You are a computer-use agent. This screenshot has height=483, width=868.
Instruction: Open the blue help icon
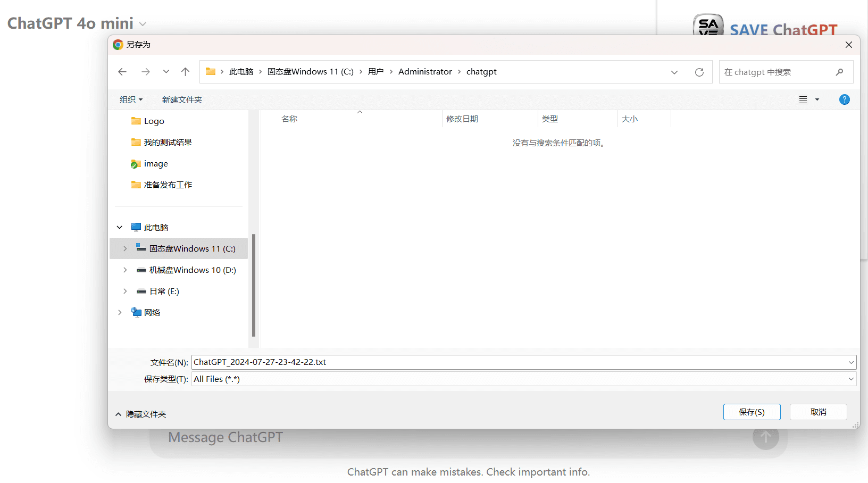tap(844, 99)
